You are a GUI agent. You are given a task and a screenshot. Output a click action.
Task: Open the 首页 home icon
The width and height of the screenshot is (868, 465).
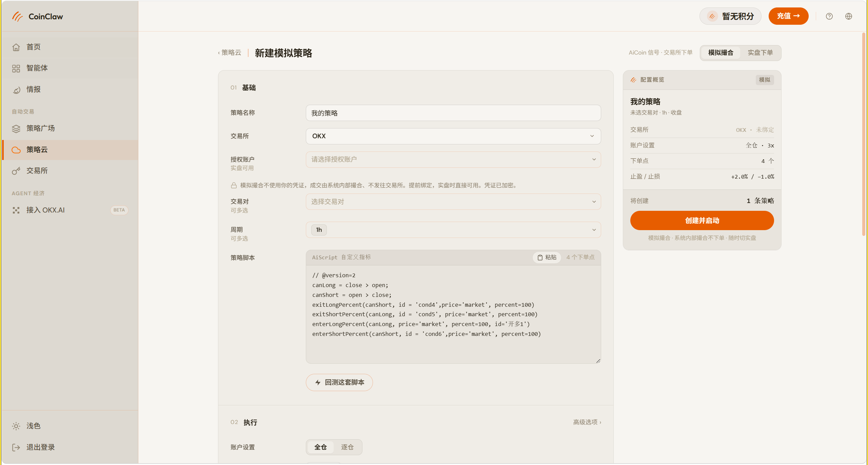pyautogui.click(x=16, y=47)
